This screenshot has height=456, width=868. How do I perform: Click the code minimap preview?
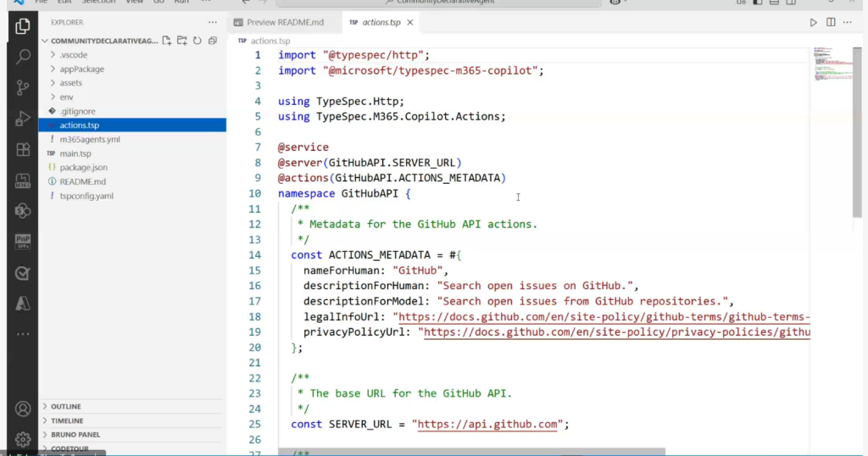(x=832, y=64)
